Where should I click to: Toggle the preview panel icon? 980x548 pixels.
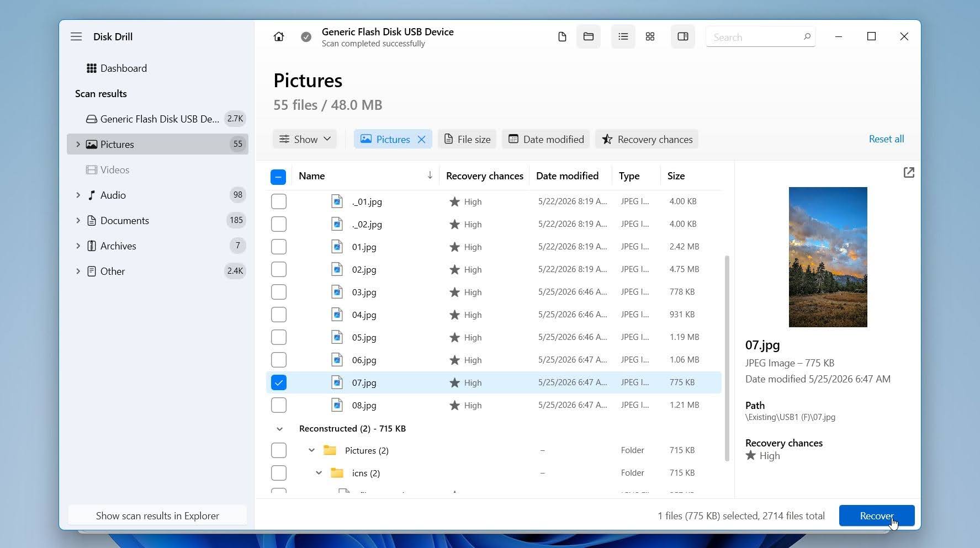tap(683, 36)
